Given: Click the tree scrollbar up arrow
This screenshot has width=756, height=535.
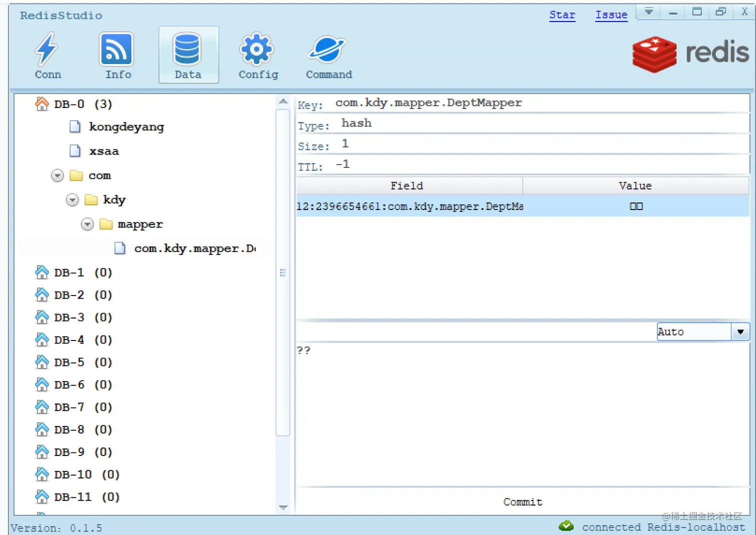Looking at the screenshot, I should [x=283, y=101].
